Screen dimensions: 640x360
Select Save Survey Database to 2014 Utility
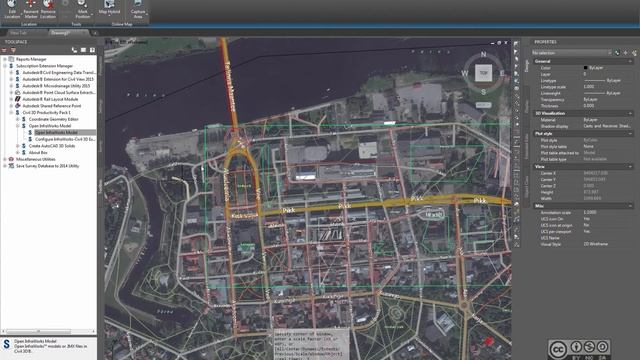(x=47, y=166)
